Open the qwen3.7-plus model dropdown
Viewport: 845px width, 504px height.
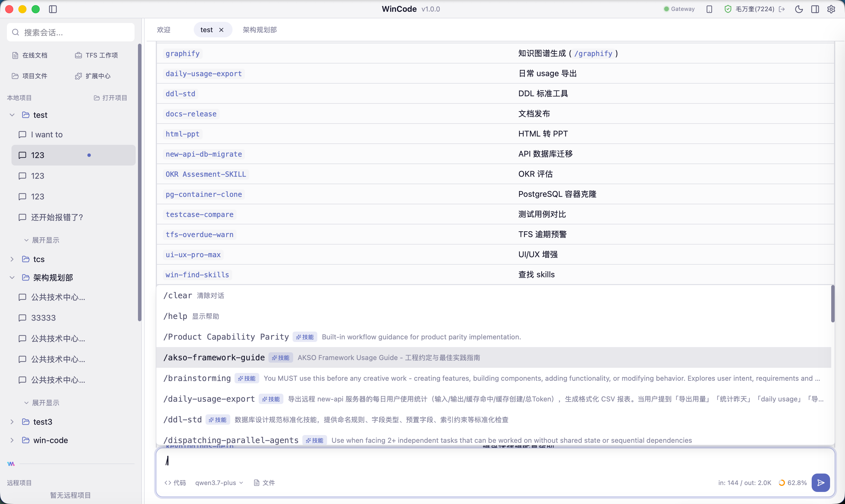(x=219, y=483)
